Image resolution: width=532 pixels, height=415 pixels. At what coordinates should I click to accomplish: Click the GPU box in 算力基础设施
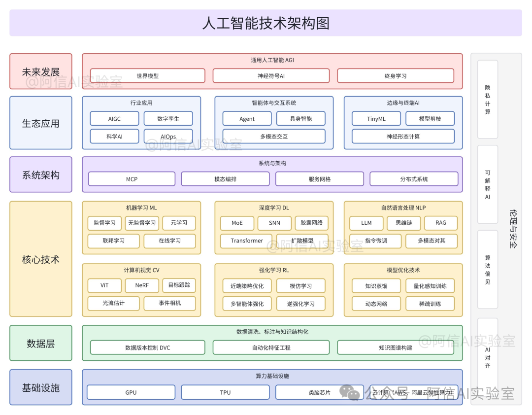pos(131,392)
